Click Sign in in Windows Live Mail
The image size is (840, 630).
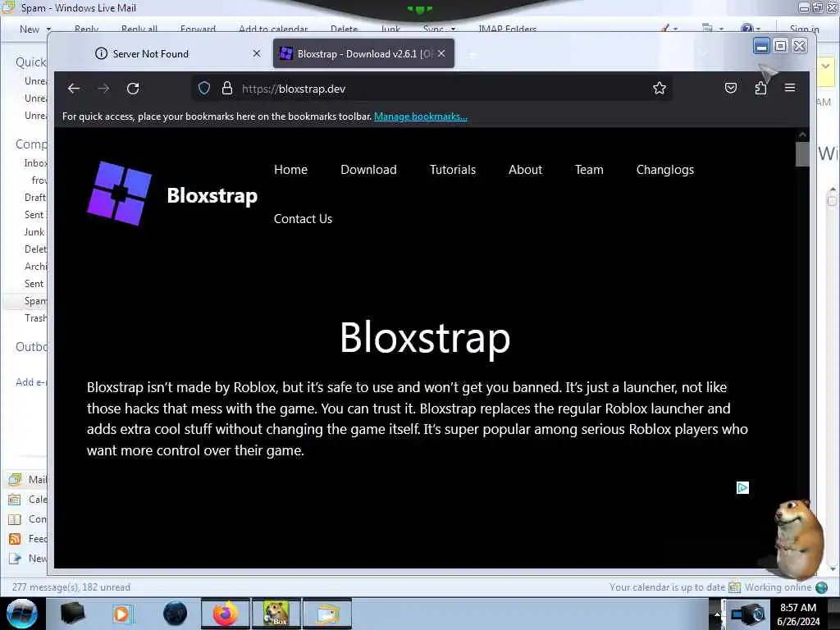[x=804, y=30]
